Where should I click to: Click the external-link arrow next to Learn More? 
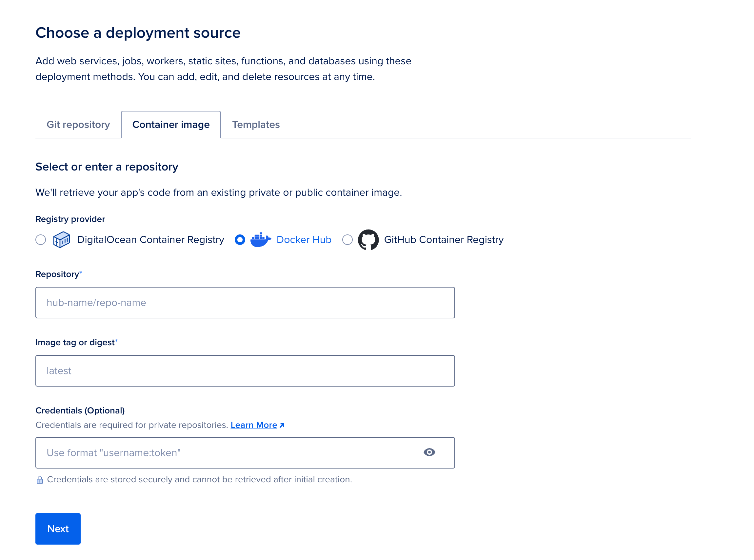pyautogui.click(x=282, y=425)
